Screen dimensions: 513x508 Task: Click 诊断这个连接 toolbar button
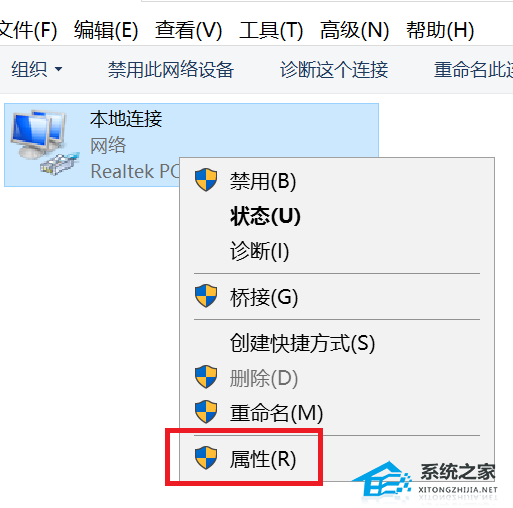334,70
